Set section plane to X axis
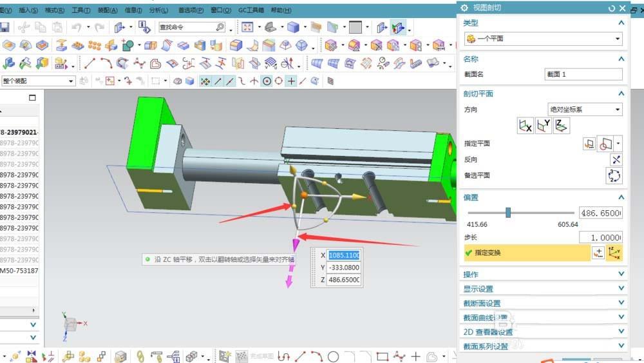Screen dimensions: 644x363 pos(526,126)
